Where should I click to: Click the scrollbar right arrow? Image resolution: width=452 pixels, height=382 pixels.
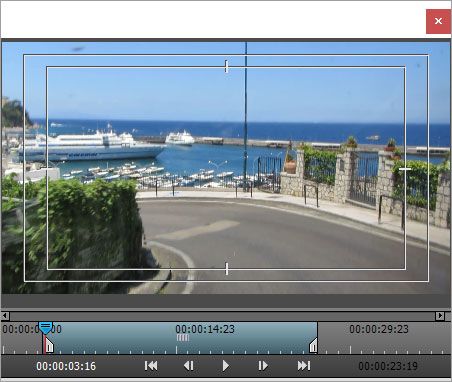pyautogui.click(x=440, y=316)
